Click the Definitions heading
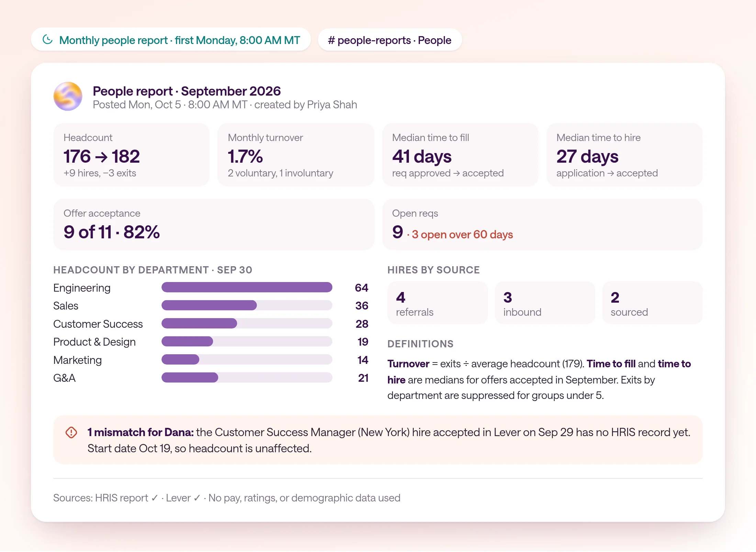Screen dimensions: 756x552 (420, 344)
